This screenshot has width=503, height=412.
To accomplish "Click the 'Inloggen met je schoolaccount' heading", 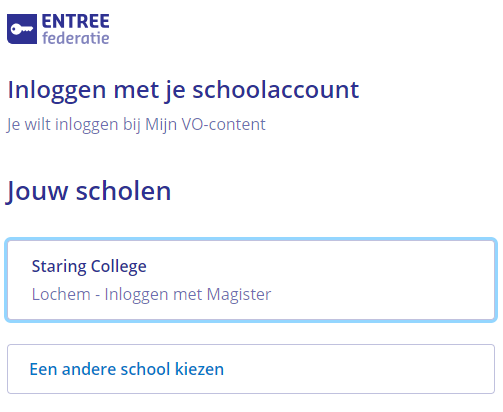I will pyautogui.click(x=183, y=90).
